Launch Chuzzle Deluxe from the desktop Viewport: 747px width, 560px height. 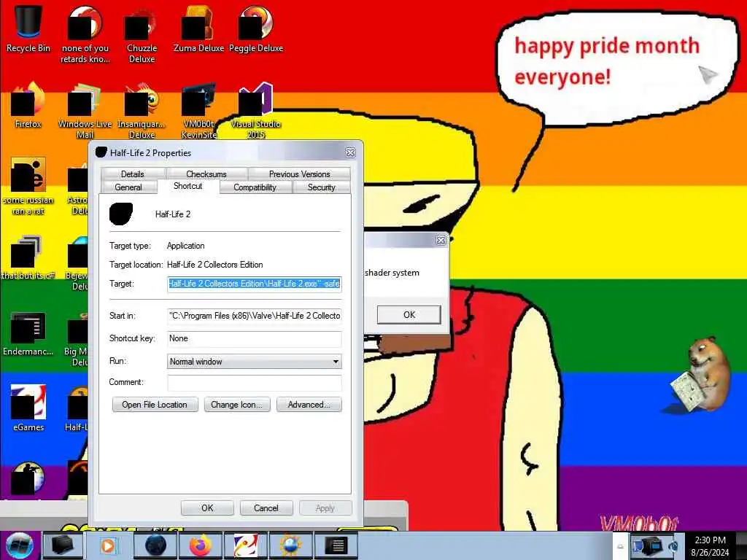coord(142,34)
